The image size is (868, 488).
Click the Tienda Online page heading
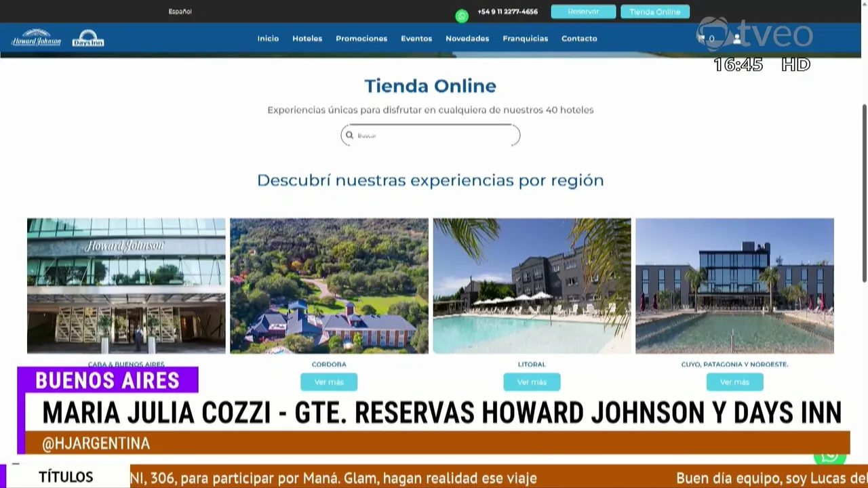click(431, 86)
